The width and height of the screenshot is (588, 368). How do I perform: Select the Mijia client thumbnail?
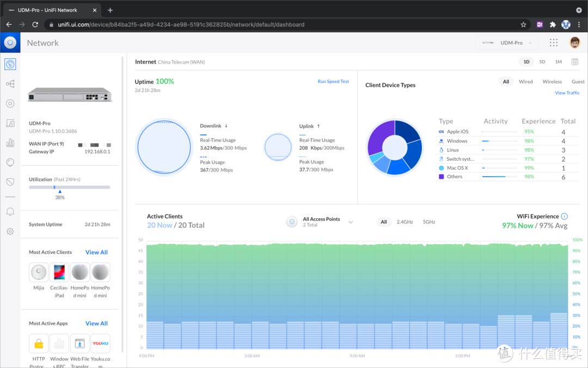(x=39, y=272)
